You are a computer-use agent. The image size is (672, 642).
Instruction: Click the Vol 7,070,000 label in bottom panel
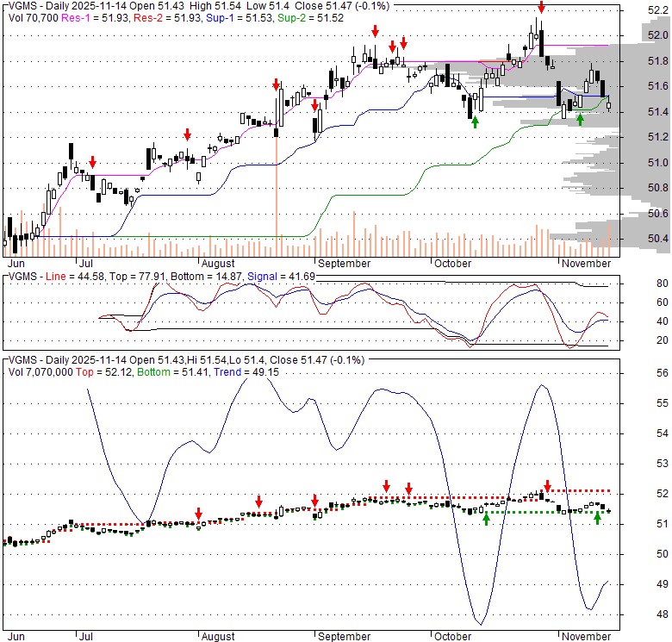pyautogui.click(x=41, y=371)
